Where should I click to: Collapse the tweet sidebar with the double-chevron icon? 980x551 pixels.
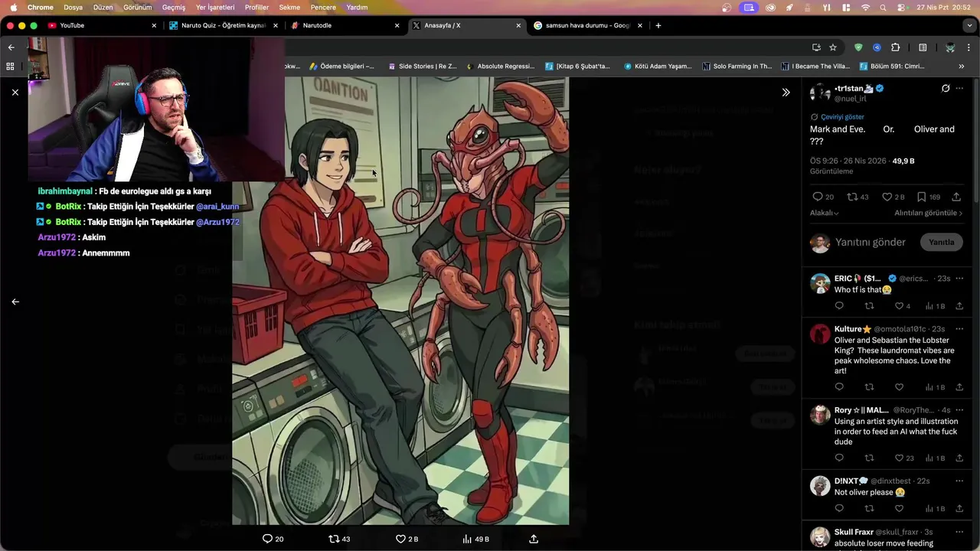pyautogui.click(x=786, y=92)
